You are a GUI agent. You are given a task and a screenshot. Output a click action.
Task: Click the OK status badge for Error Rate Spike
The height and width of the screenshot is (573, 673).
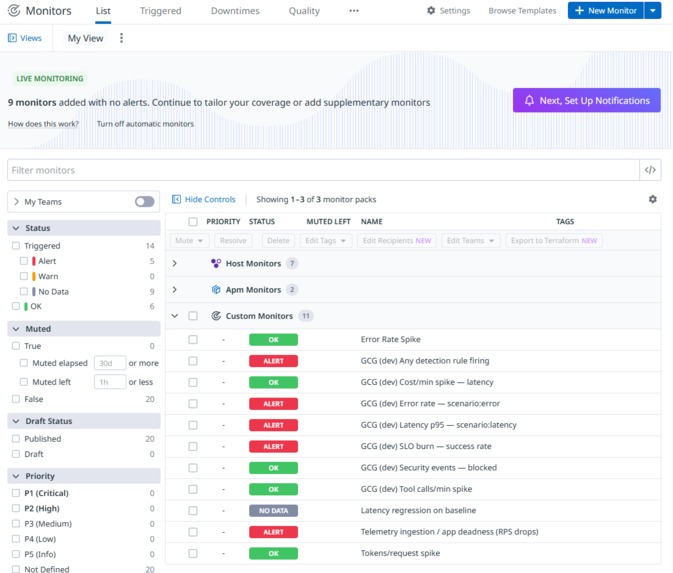tap(273, 340)
